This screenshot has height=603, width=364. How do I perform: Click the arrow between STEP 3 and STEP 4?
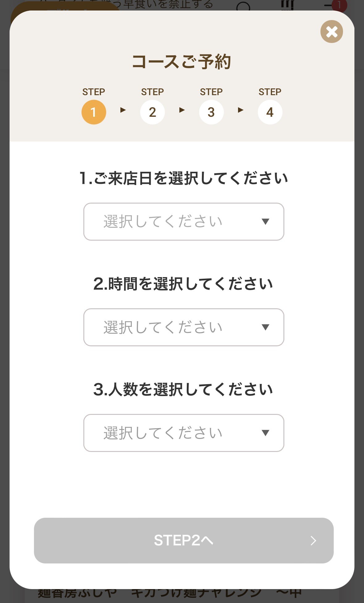point(241,110)
